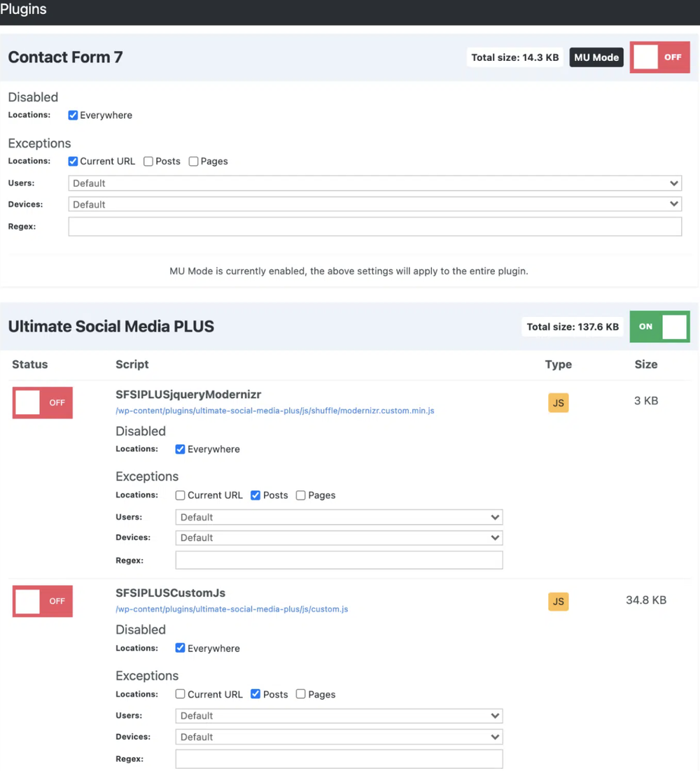Select the SFSIPLUSjqueryModernizr script name
Screen dimensions: 700x771
coord(188,395)
